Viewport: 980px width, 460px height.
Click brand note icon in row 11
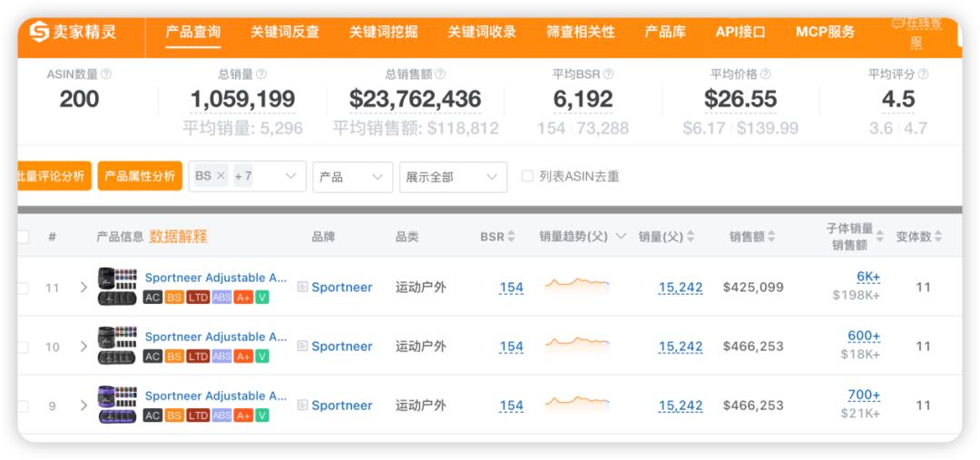[302, 287]
